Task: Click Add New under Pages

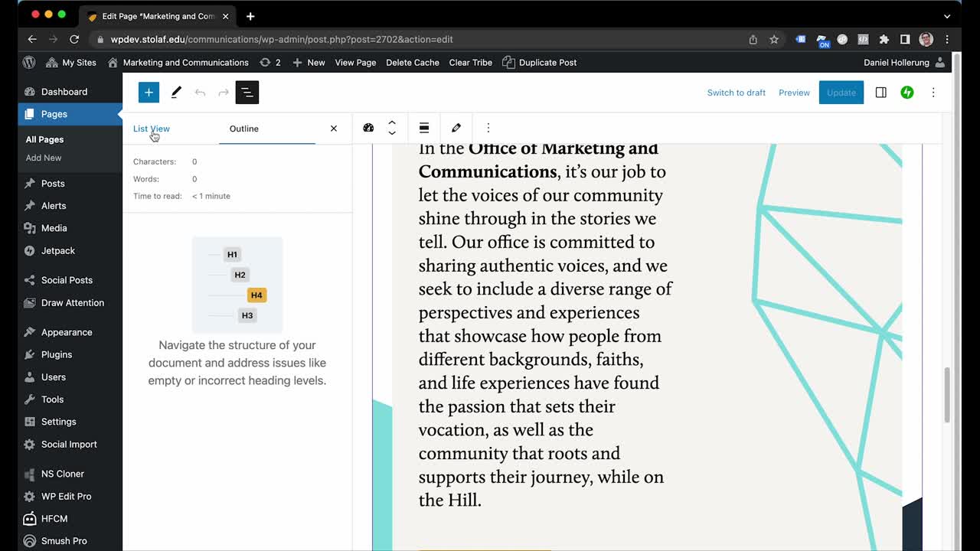Action: (x=44, y=158)
